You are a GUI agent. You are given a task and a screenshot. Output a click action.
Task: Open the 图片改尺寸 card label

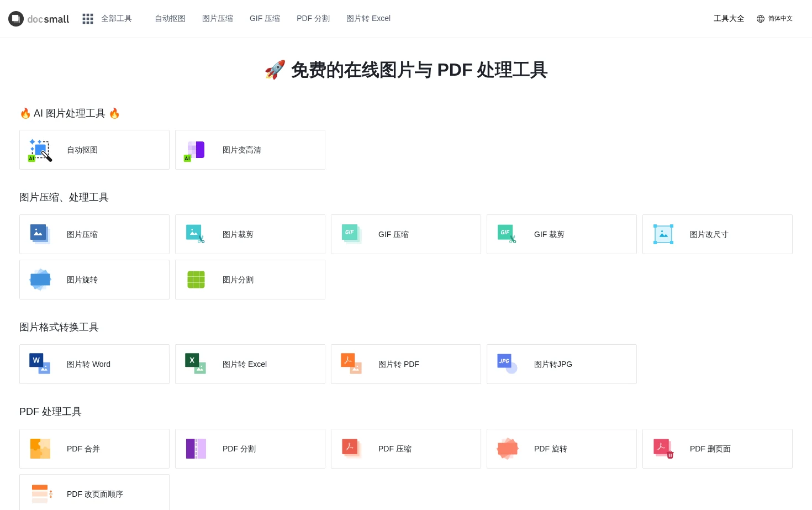click(709, 234)
